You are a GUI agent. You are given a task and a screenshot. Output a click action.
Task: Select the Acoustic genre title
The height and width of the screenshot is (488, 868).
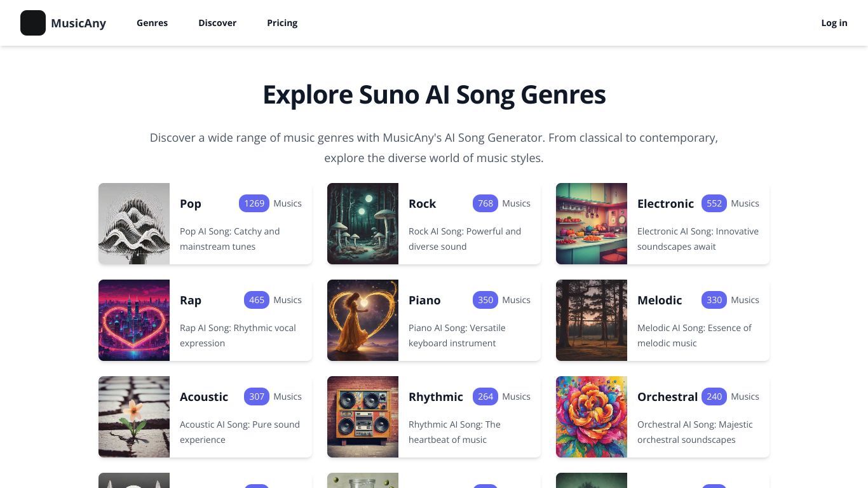[204, 396]
